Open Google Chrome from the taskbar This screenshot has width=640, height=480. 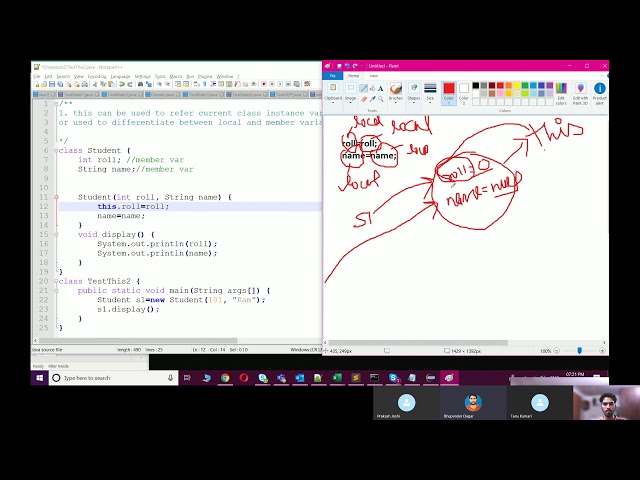225,378
